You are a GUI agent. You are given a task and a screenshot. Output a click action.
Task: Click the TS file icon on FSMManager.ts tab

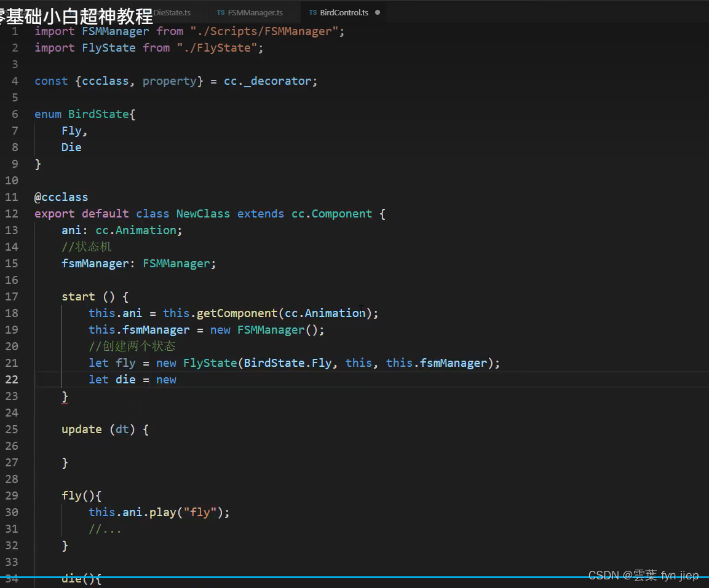coord(221,13)
